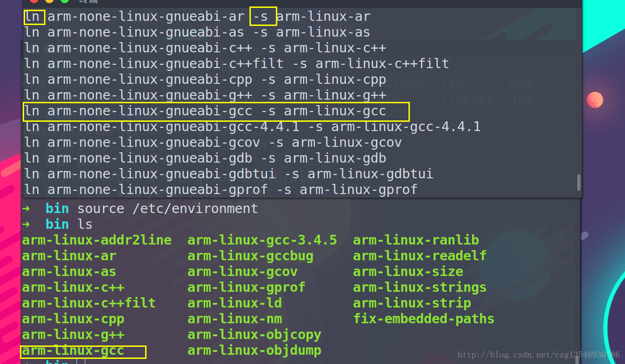Viewport: 625px width, 364px height.
Task: Click 'arm-linux-addr2line' in the ls listing
Action: coord(97,240)
